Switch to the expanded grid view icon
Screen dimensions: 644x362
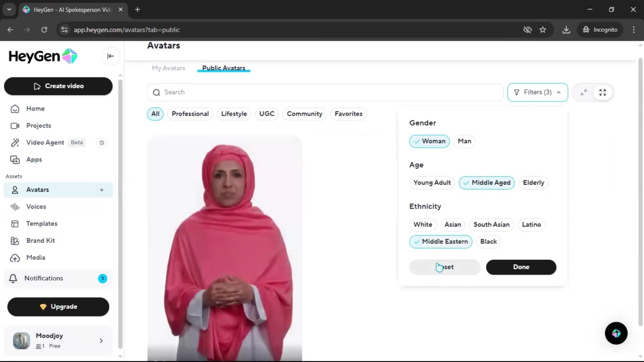(x=602, y=93)
